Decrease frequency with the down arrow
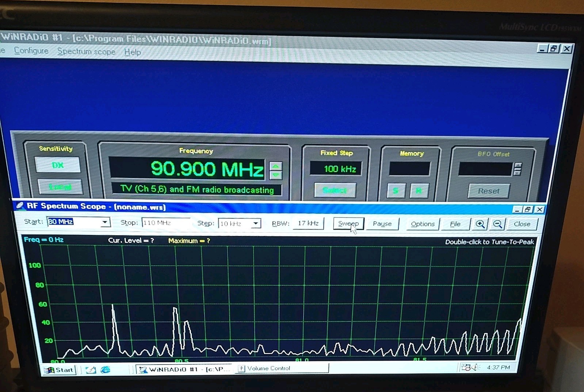This screenshot has height=392, width=584. pyautogui.click(x=276, y=175)
